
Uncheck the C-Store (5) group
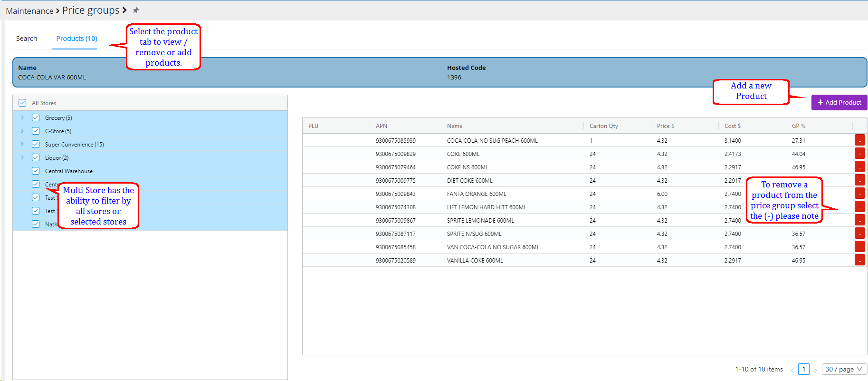[36, 131]
